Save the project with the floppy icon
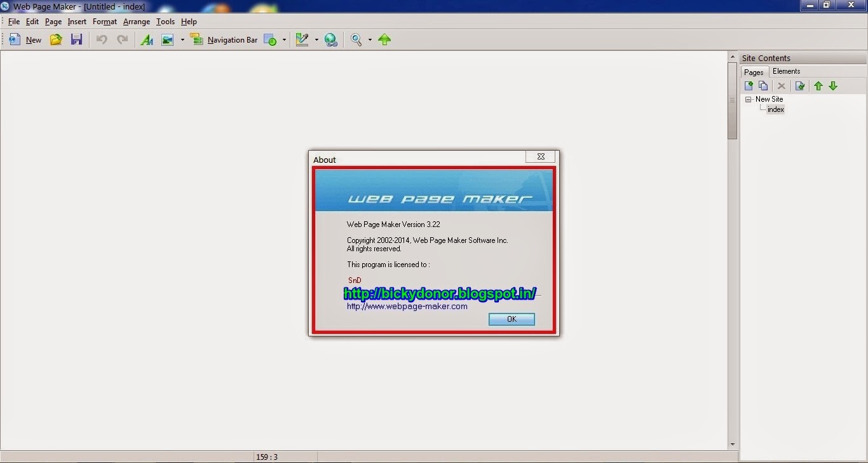Screen dimensions: 868x463 point(76,40)
